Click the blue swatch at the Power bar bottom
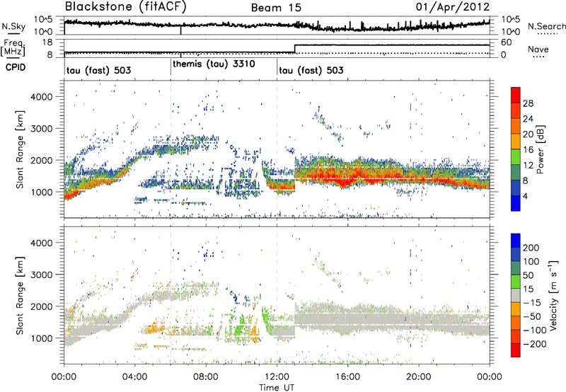The image size is (566, 392). pos(516,203)
